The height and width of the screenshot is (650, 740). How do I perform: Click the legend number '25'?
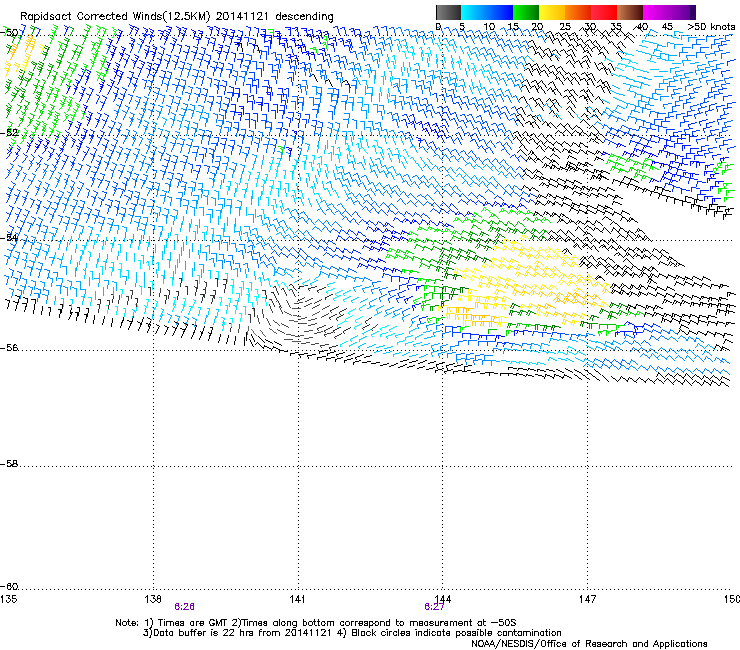point(565,27)
